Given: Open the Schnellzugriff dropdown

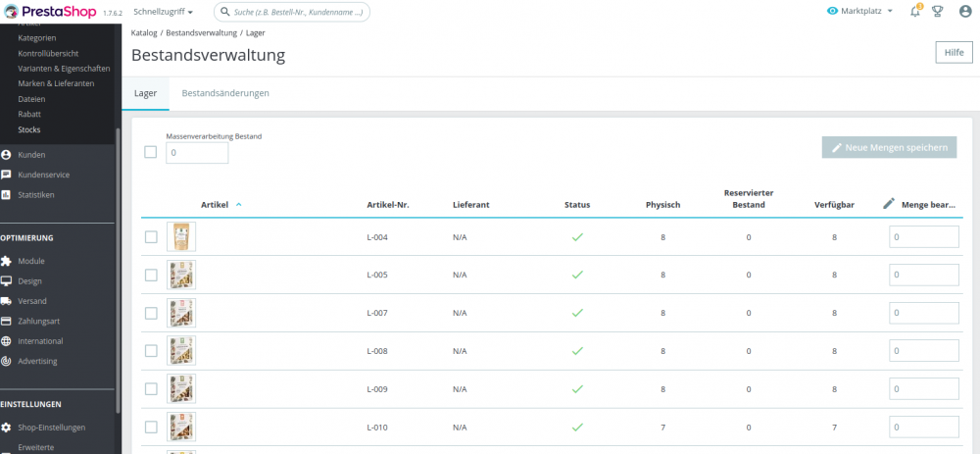Looking at the screenshot, I should pyautogui.click(x=163, y=12).
